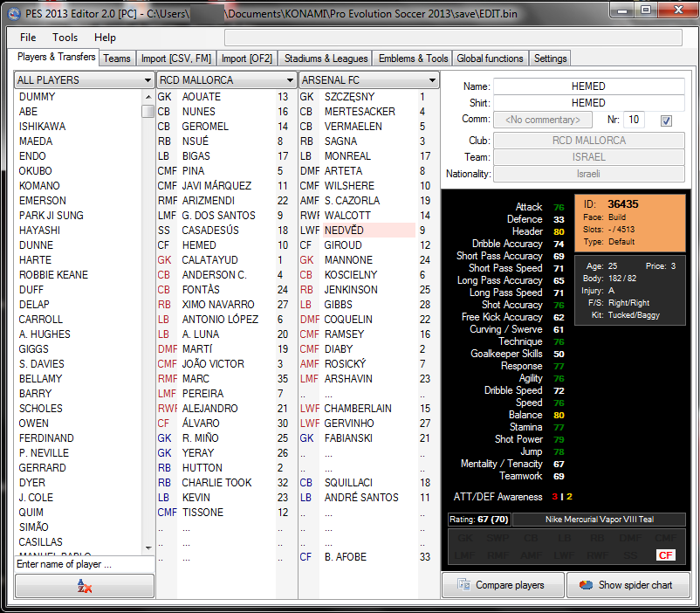Click the spider chart icon

[x=586, y=585]
